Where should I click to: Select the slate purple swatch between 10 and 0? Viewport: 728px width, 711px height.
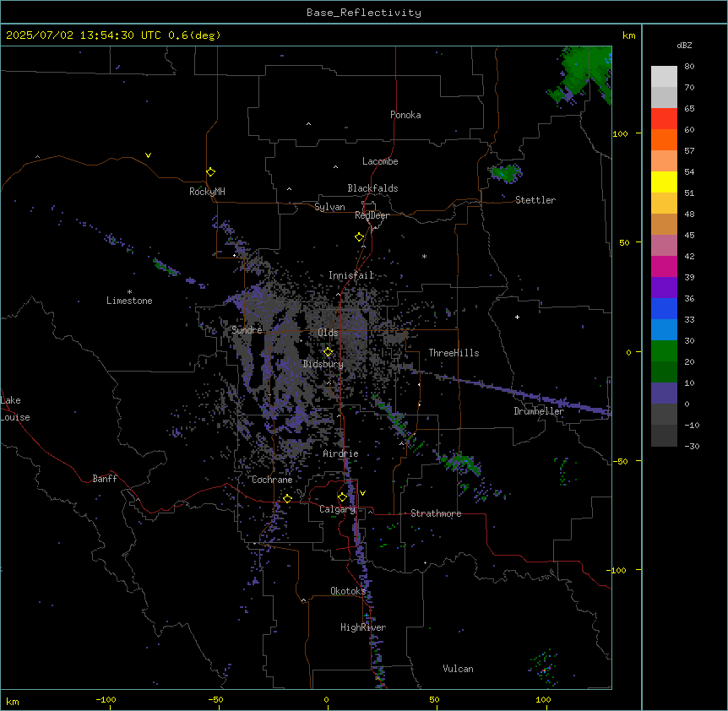pyautogui.click(x=664, y=393)
